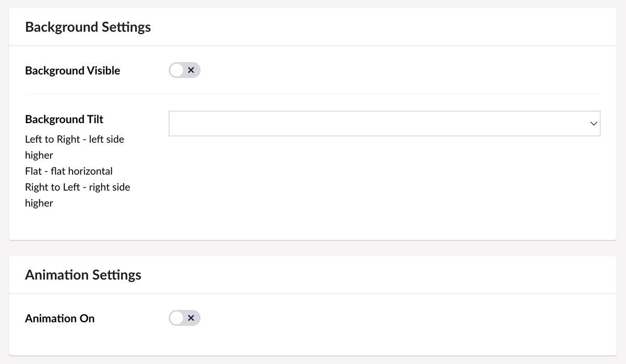Click the X icon in Animation On toggle
This screenshot has width=626, height=364.
point(191,318)
